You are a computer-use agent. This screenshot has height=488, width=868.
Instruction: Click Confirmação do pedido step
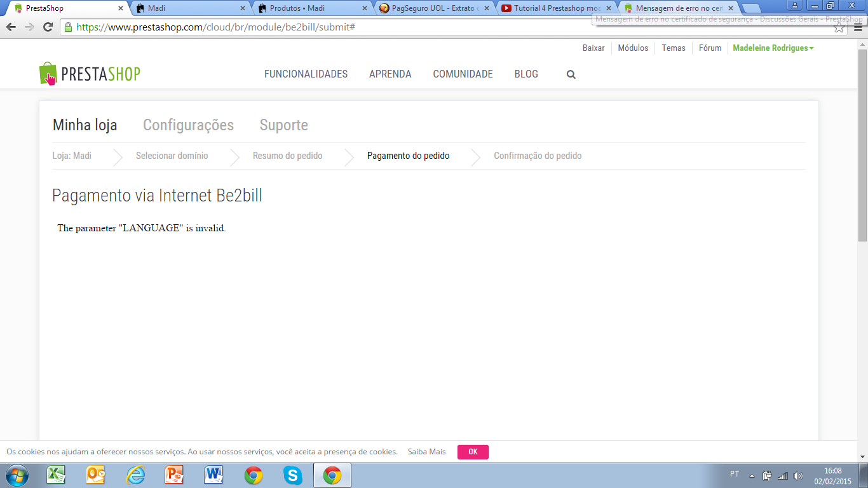538,156
